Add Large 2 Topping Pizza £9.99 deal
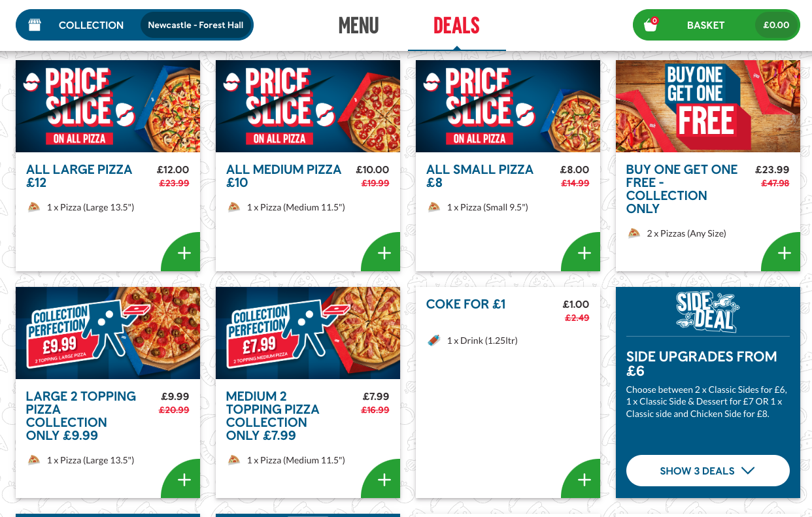 (184, 480)
